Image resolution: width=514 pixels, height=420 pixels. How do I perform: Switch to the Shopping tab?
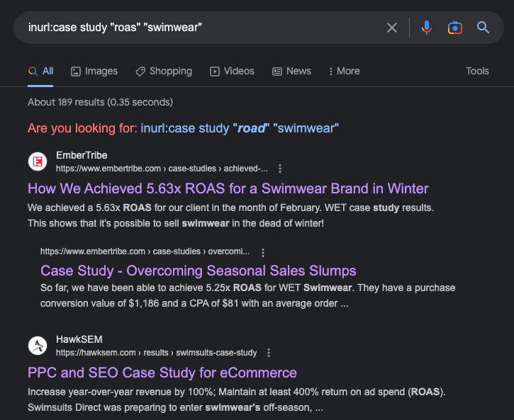164,71
